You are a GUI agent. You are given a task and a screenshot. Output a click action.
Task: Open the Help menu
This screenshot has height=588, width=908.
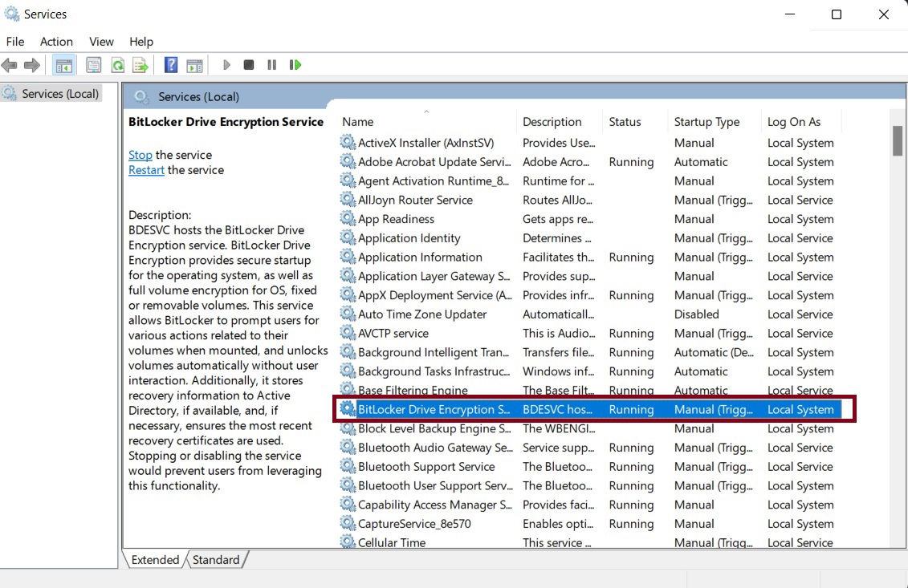[x=141, y=42]
